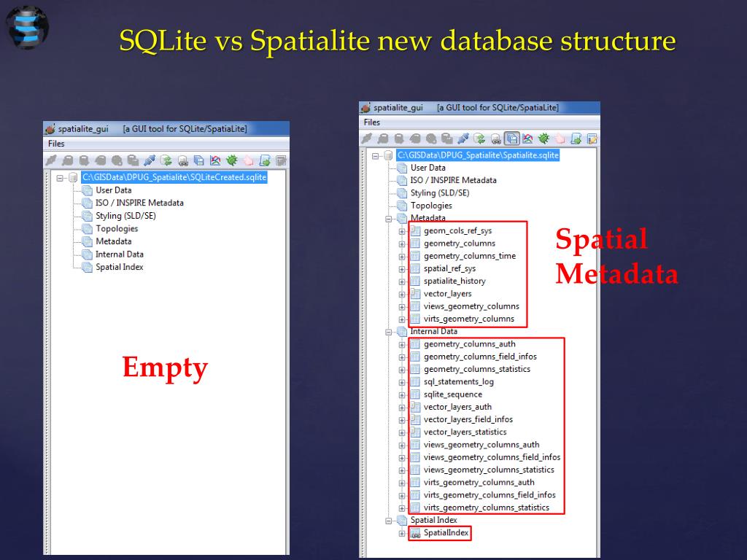Click the database SQL-label icon in Spatialite.sqlite window toolbar
Image resolution: width=747 pixels, height=560 pixels.
[495, 139]
